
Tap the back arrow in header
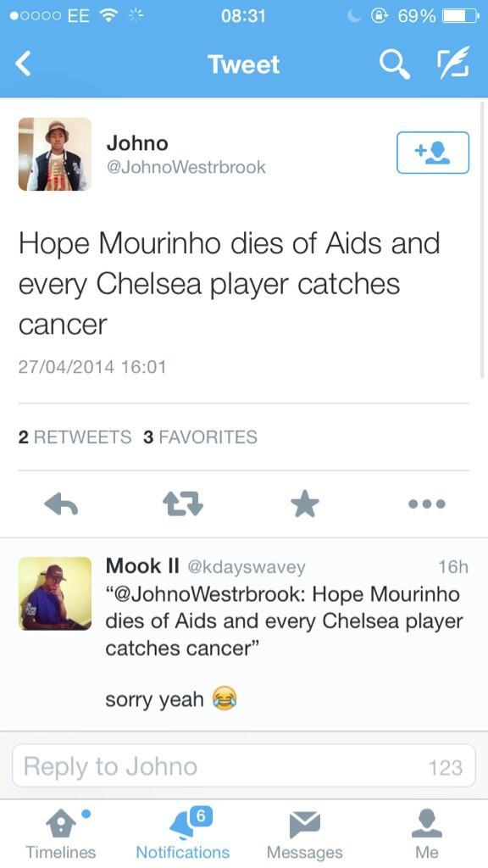click(23, 64)
